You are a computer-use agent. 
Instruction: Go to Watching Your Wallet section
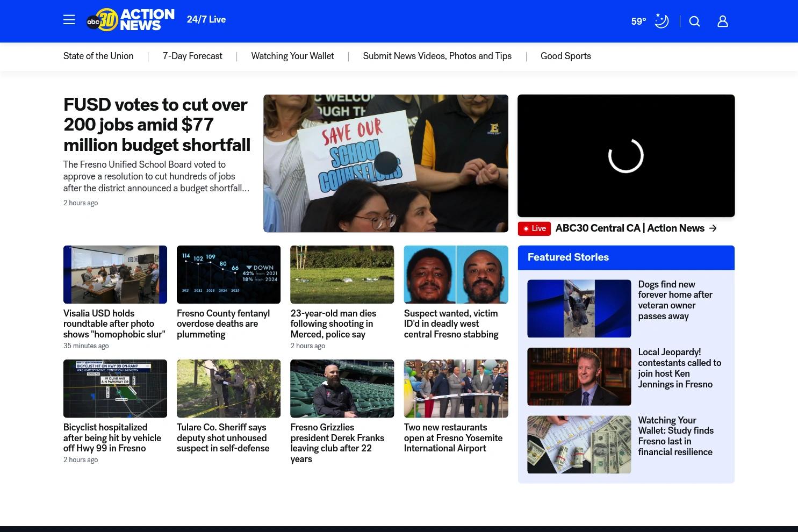coord(292,56)
